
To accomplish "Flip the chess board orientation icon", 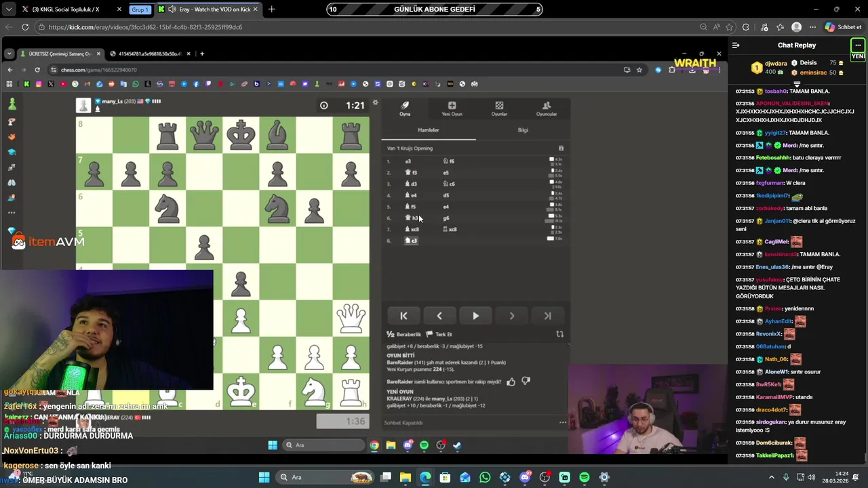I will click(559, 334).
